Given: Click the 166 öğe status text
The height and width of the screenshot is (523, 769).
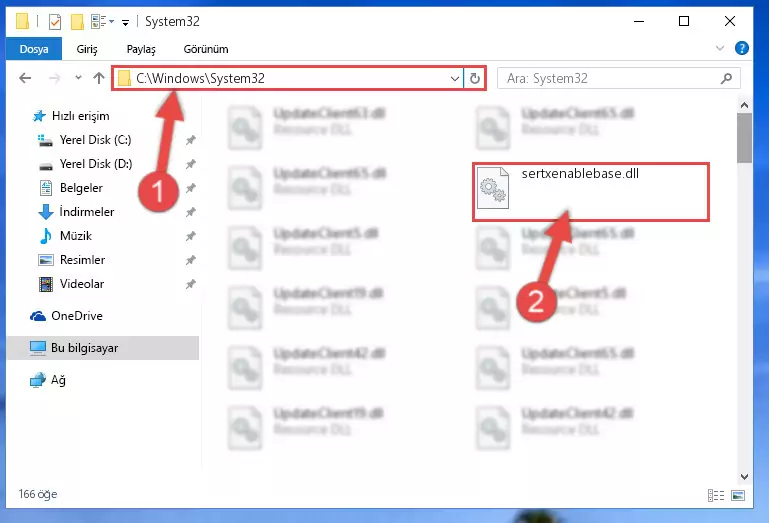Looking at the screenshot, I should [38, 494].
